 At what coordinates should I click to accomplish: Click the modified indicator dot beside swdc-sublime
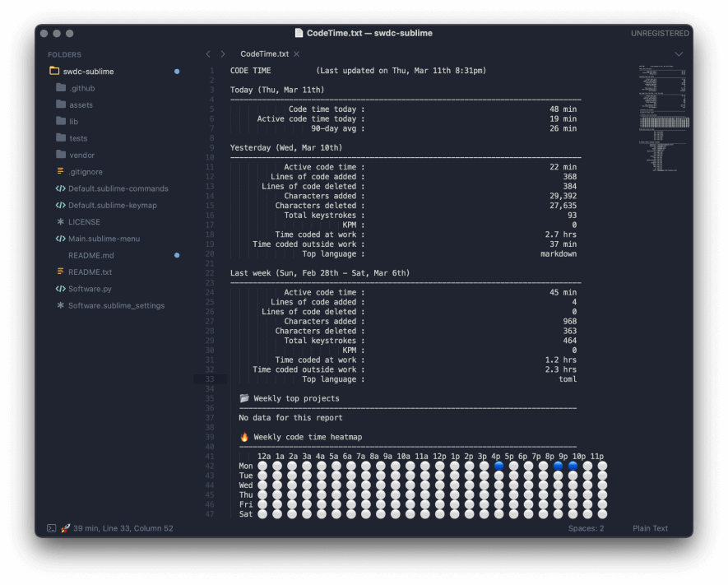(176, 71)
